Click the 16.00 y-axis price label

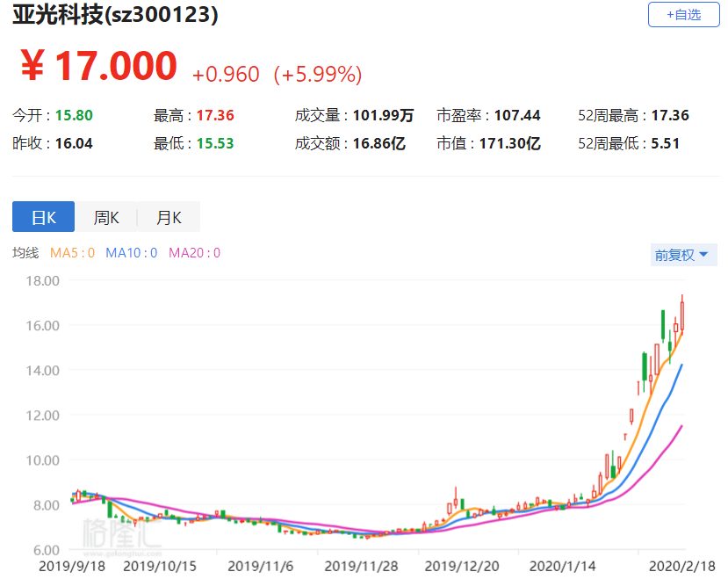point(42,325)
